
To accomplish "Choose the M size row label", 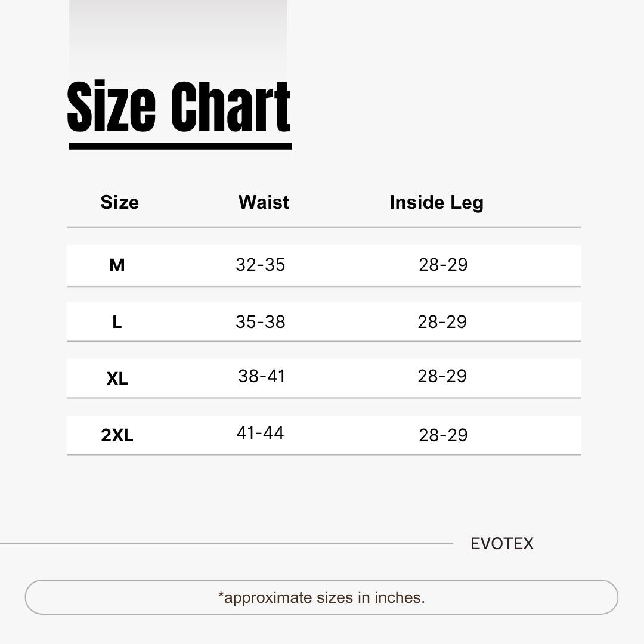I will (x=117, y=265).
